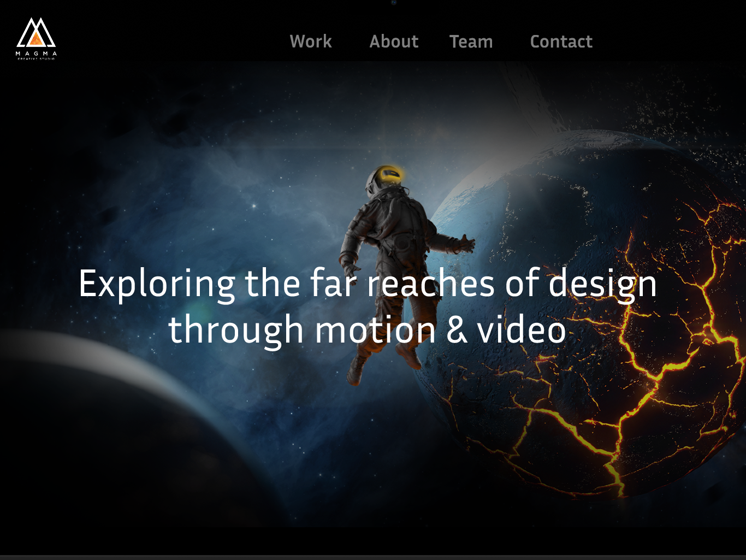Image resolution: width=746 pixels, height=560 pixels.
Task: Open the Work nav link
Action: coord(311,42)
